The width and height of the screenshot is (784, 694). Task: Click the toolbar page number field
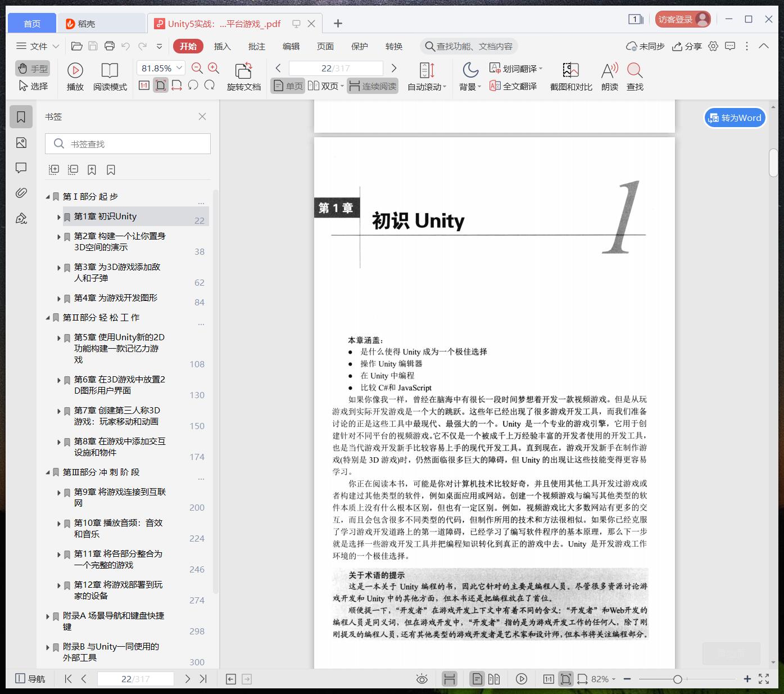336,68
